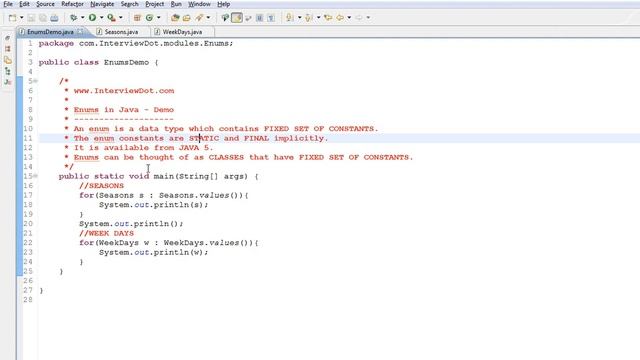
Task: Open the Search menu
Action: [129, 4]
